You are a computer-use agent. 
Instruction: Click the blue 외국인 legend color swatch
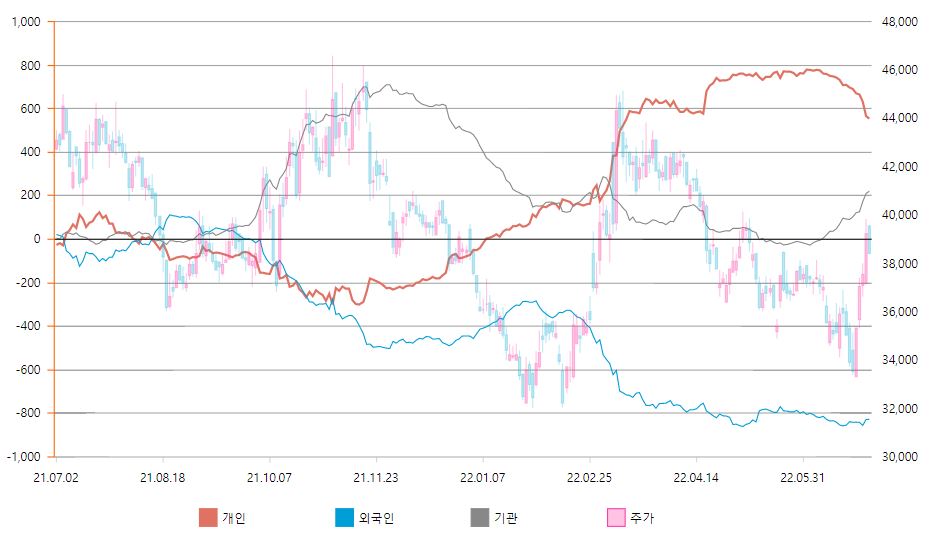(x=344, y=517)
